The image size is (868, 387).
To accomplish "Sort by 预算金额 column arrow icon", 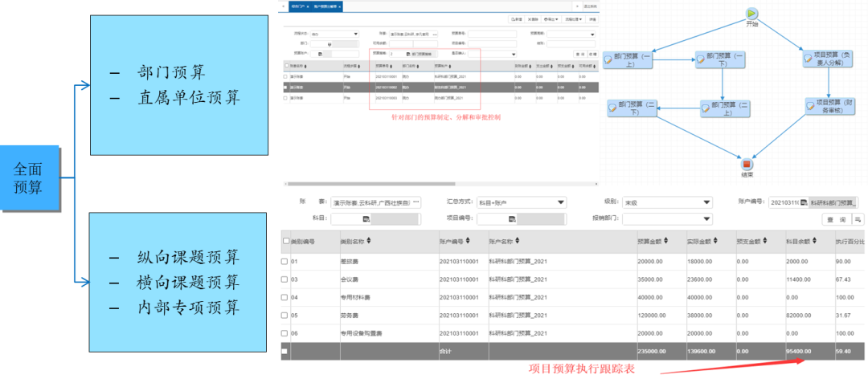I will pos(666,241).
